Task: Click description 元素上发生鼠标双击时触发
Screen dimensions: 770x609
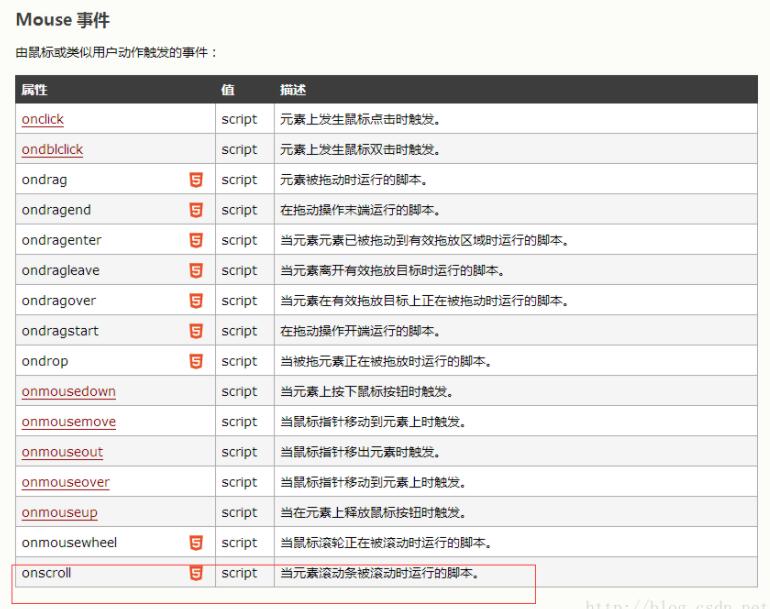Action: click(359, 150)
